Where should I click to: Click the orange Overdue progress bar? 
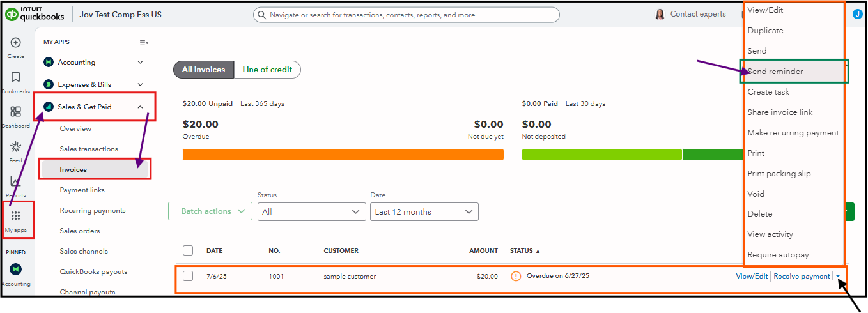pyautogui.click(x=343, y=155)
